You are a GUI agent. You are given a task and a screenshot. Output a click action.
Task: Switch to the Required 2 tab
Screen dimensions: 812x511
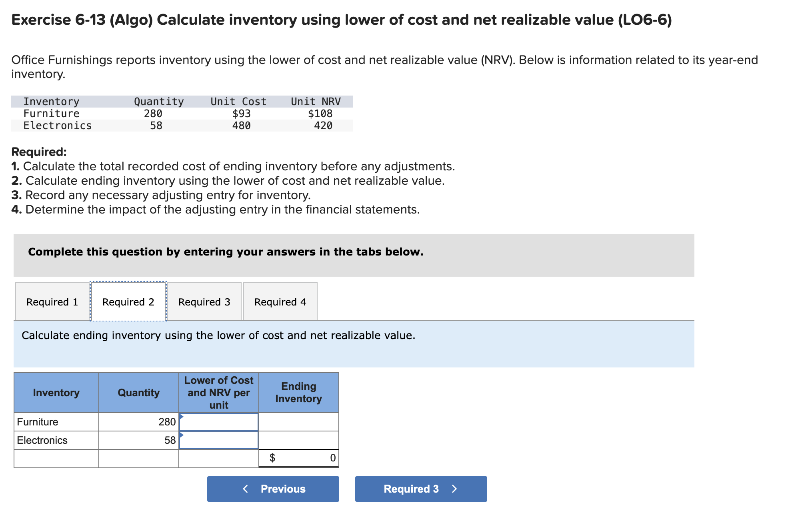(x=128, y=302)
